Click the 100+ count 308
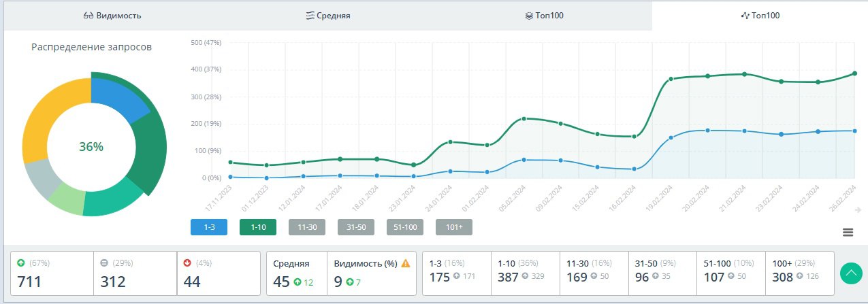 pos(784,276)
